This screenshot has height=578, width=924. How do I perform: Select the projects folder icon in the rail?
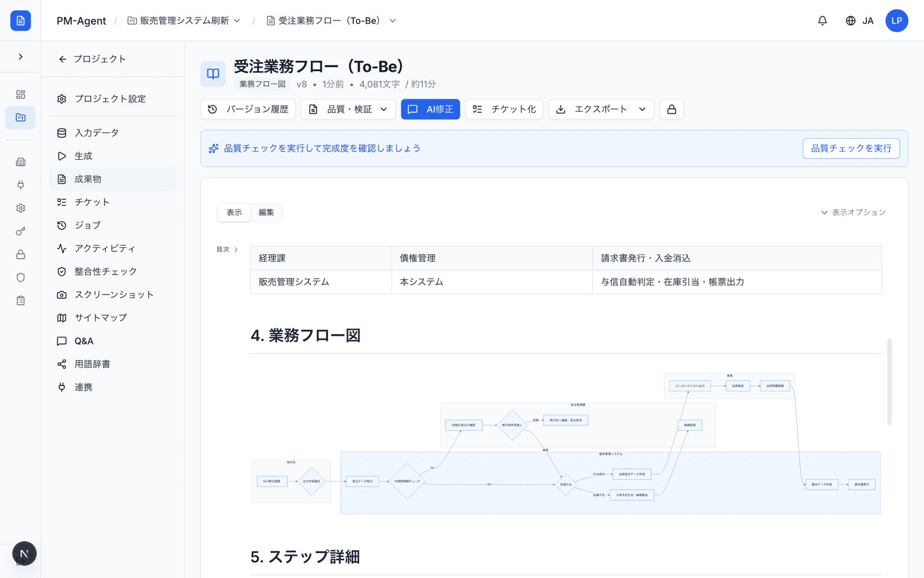21,117
